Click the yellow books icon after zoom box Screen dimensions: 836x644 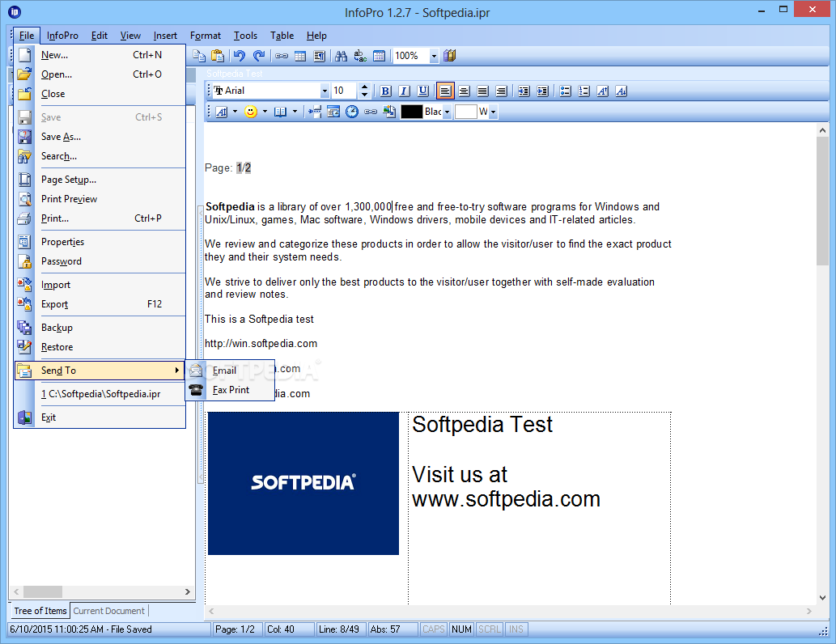click(x=449, y=56)
